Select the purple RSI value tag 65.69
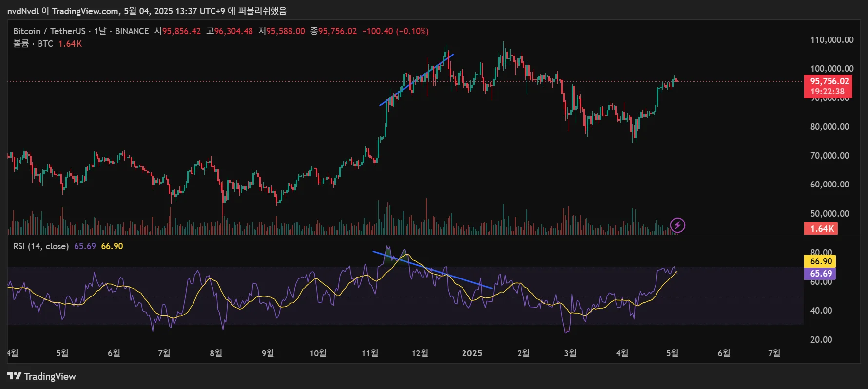 point(821,274)
